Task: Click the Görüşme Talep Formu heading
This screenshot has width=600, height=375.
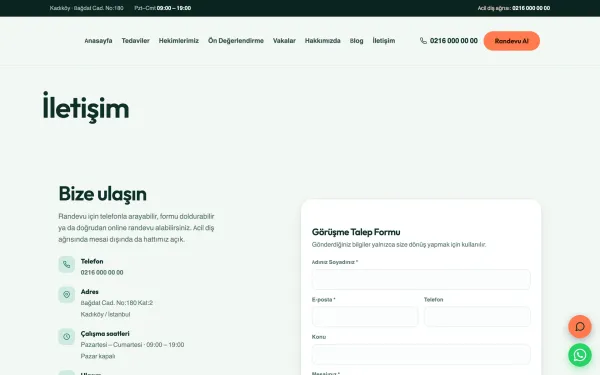Action: 356,232
